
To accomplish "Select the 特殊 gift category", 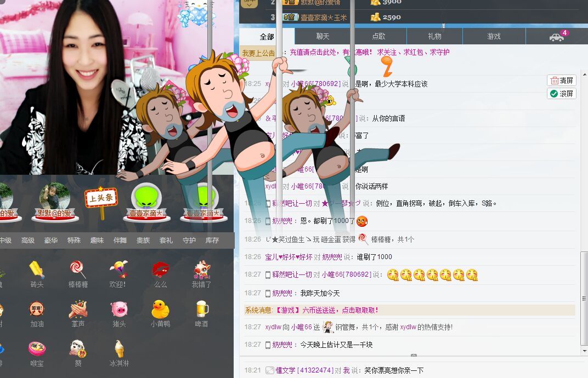I will point(74,240).
